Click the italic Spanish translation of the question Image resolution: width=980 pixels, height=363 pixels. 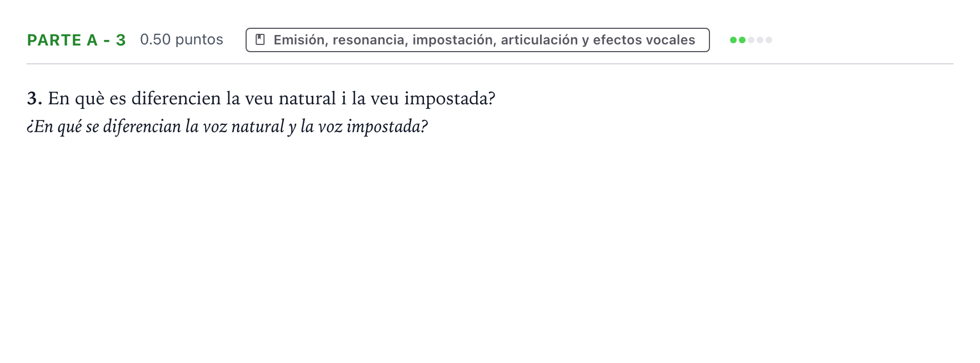click(x=227, y=127)
